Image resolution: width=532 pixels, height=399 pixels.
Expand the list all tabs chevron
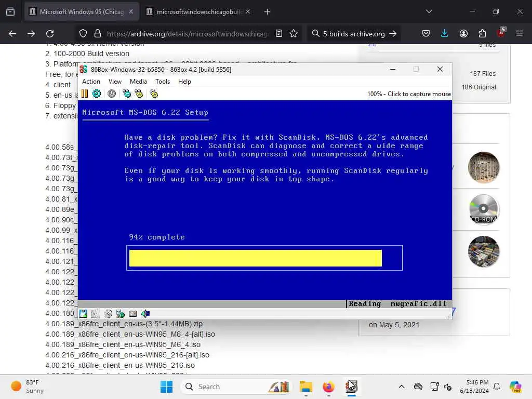coord(429,11)
